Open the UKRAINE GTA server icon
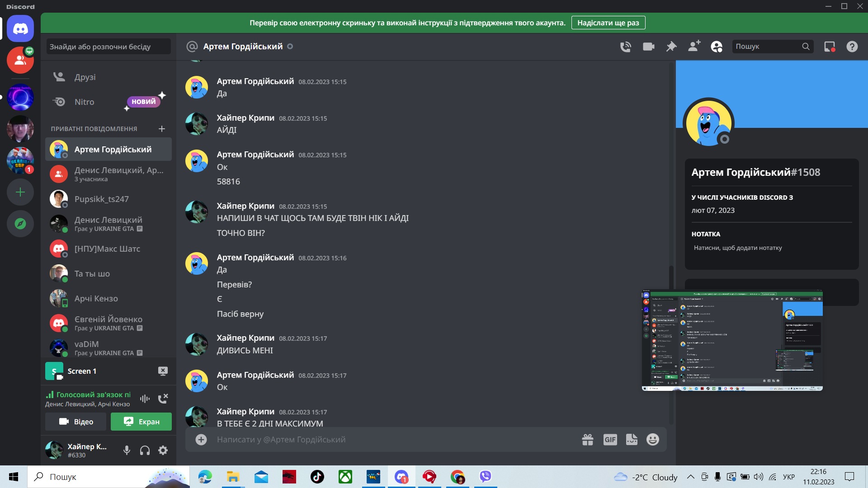This screenshot has width=868, height=488. point(20,160)
